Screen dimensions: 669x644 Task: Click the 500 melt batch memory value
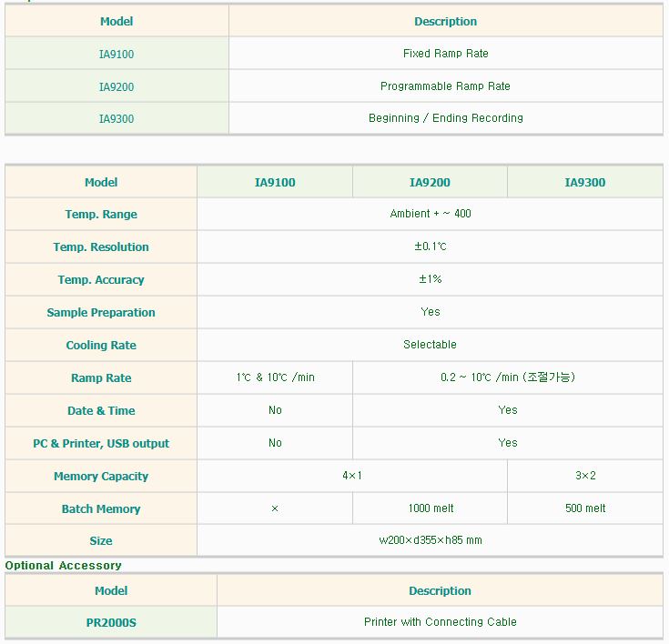point(585,508)
